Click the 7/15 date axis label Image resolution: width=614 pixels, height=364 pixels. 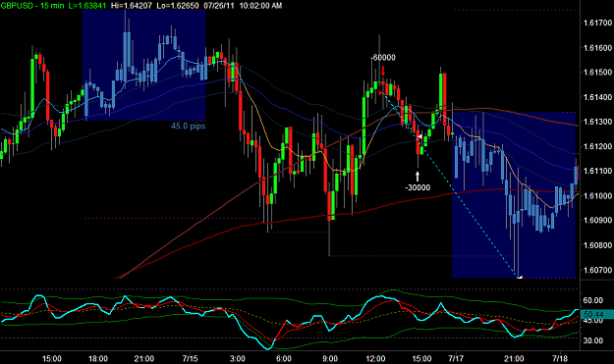point(190,358)
